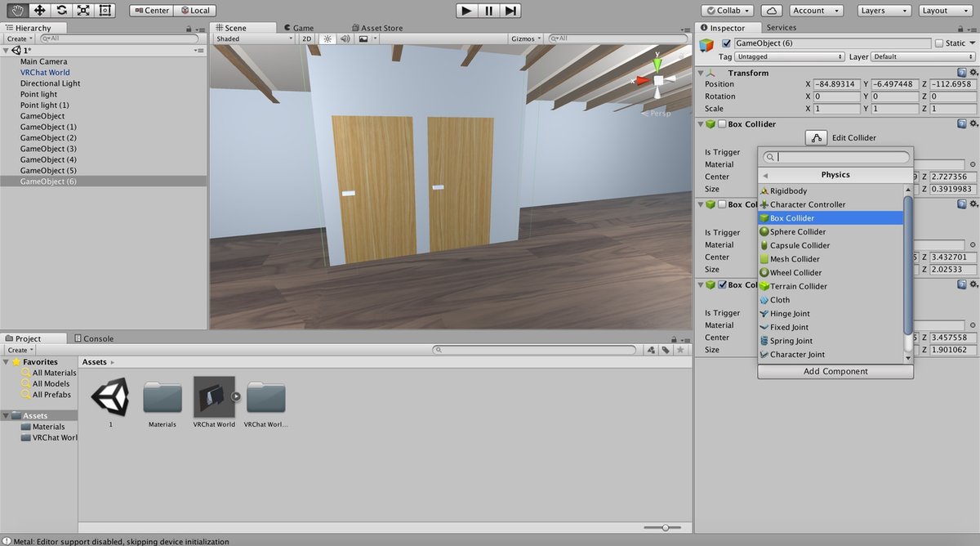Toggle GameObject (6) active checkbox
Screen dimensions: 980x546
coord(726,43)
